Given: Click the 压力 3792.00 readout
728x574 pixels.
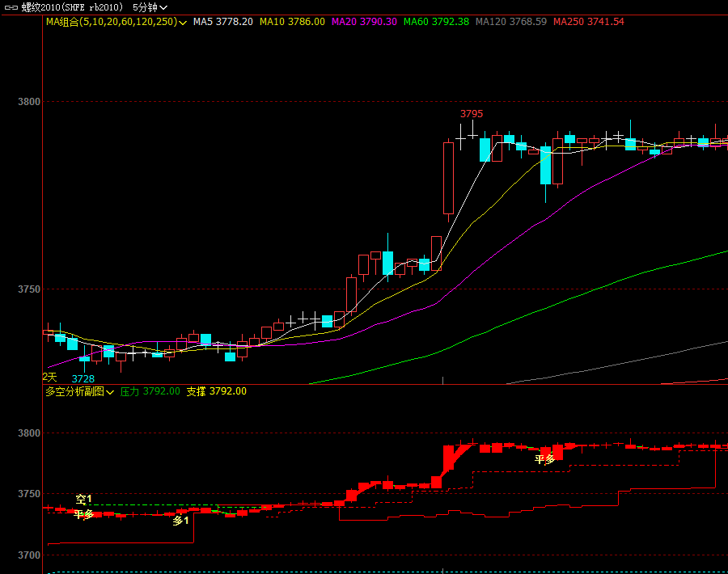Looking at the screenshot, I should click(x=150, y=391).
